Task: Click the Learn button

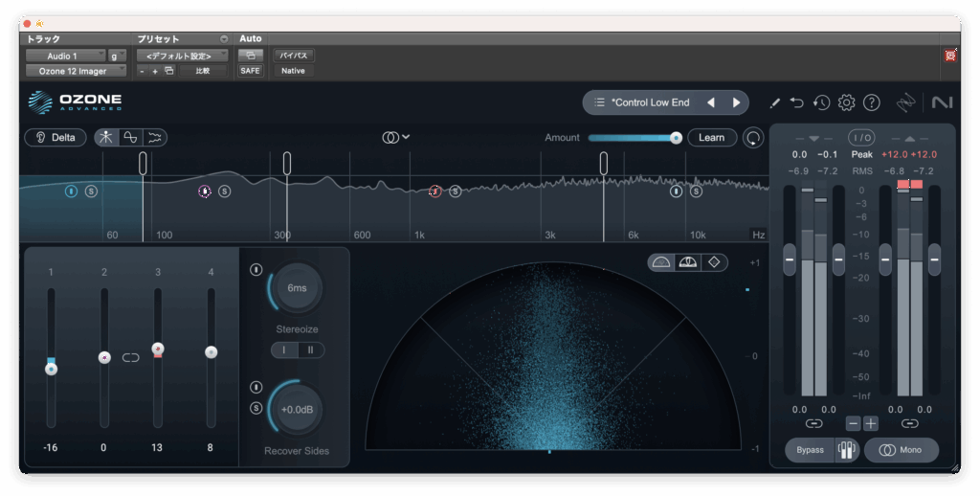Action: tap(711, 138)
